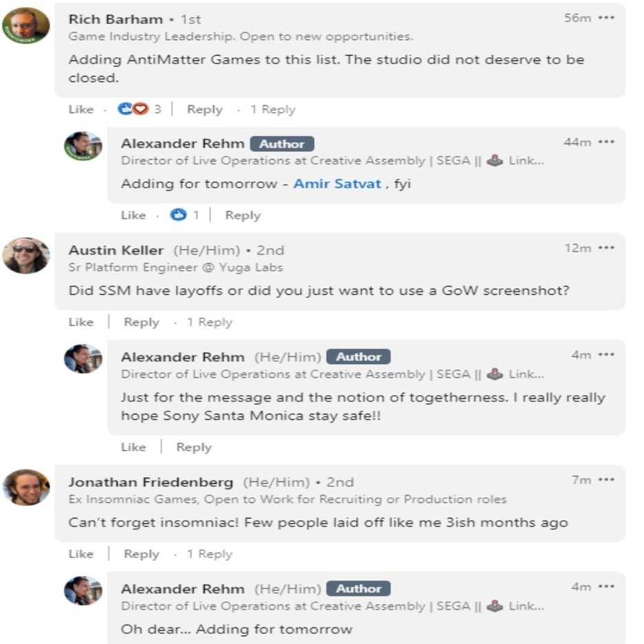Expand the 1 Reply under Austin Keller's comment
Screen dimensions: 644x644
click(x=210, y=322)
